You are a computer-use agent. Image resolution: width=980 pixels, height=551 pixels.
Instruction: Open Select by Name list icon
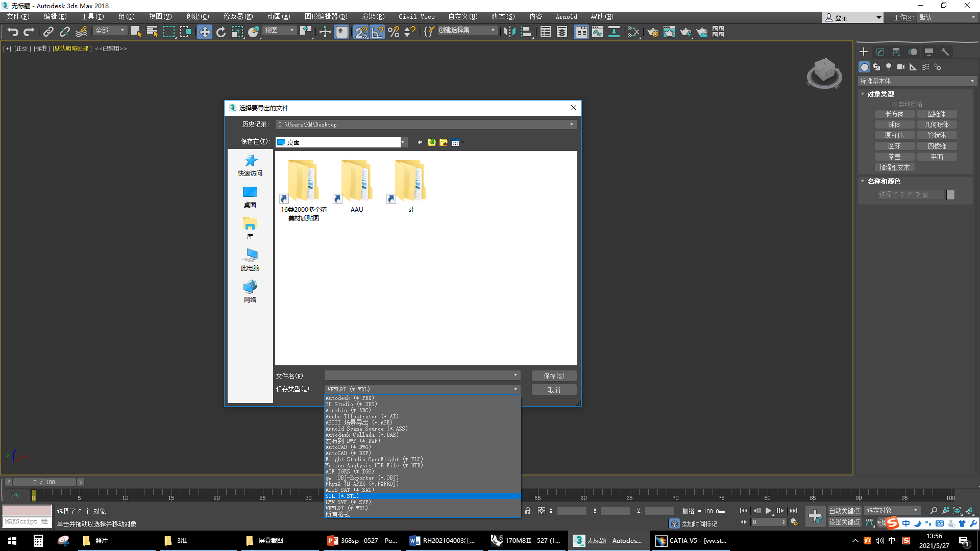(x=152, y=32)
